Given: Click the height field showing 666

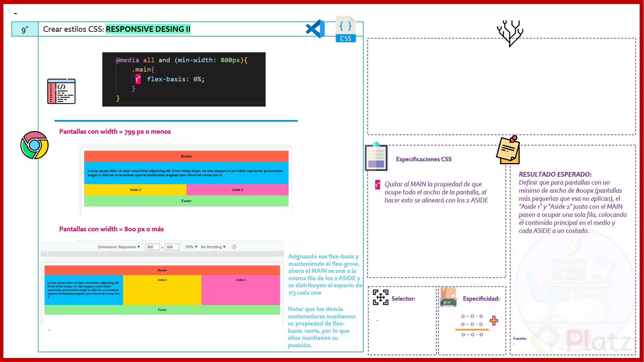Looking at the screenshot, I should [171, 247].
